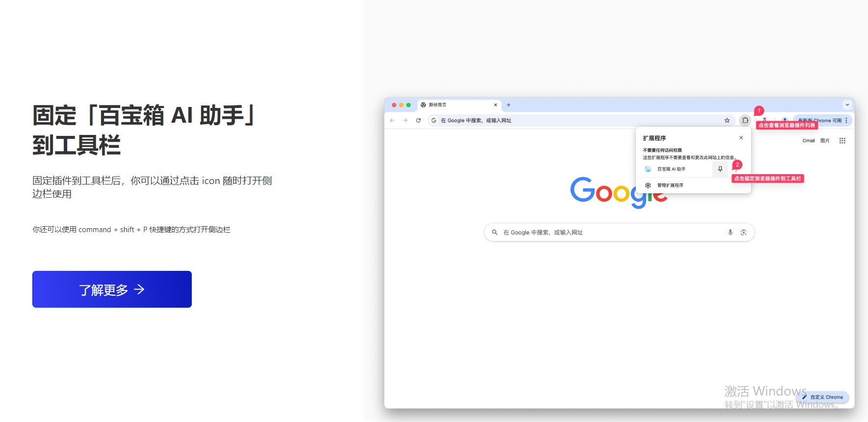Click the 自定义 Chrome button
Screen dimensions: 868x422
coord(823,397)
